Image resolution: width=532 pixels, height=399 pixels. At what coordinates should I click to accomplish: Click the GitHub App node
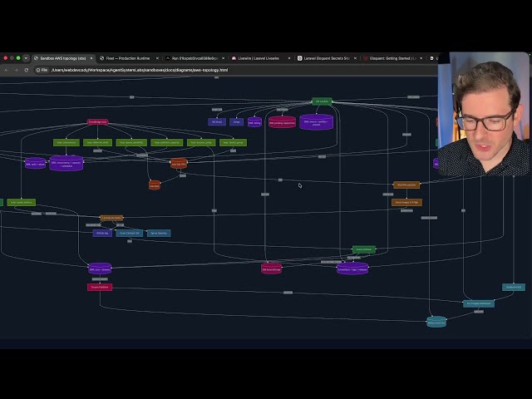102,233
